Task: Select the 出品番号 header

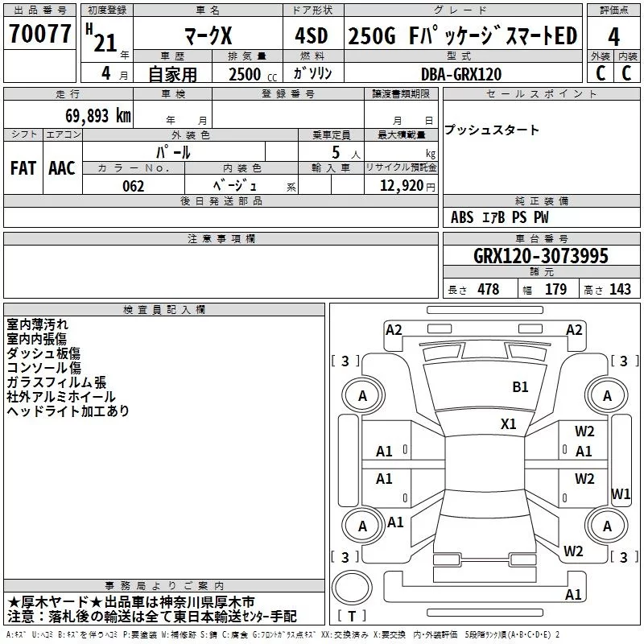Action: pos(39,10)
